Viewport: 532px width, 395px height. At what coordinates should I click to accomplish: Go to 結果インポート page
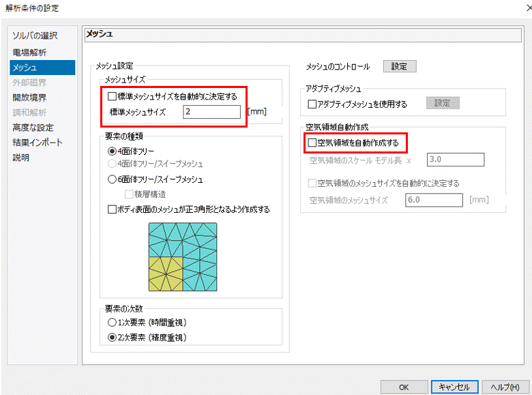click(x=37, y=142)
